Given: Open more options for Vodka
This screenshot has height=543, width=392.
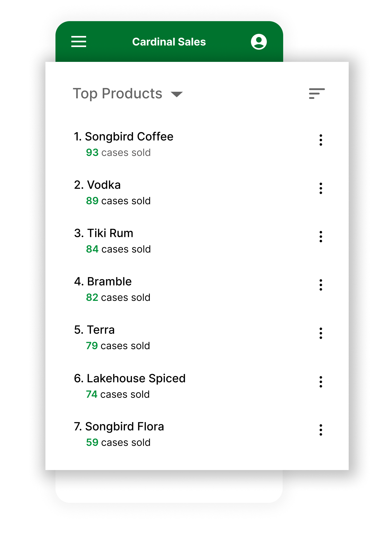Looking at the screenshot, I should (321, 188).
